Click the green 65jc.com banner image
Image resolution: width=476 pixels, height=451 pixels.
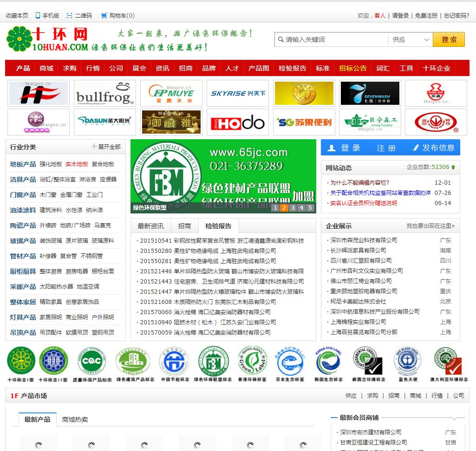(223, 176)
